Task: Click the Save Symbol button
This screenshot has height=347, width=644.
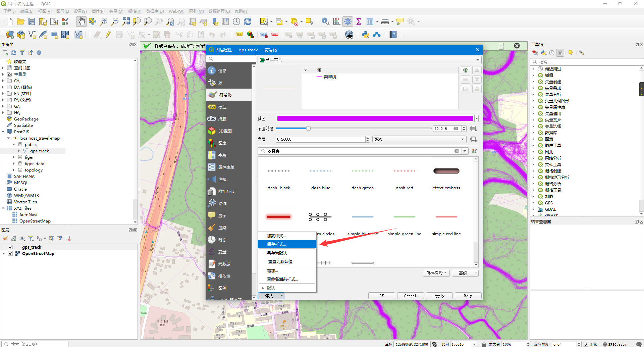Action: click(x=436, y=273)
